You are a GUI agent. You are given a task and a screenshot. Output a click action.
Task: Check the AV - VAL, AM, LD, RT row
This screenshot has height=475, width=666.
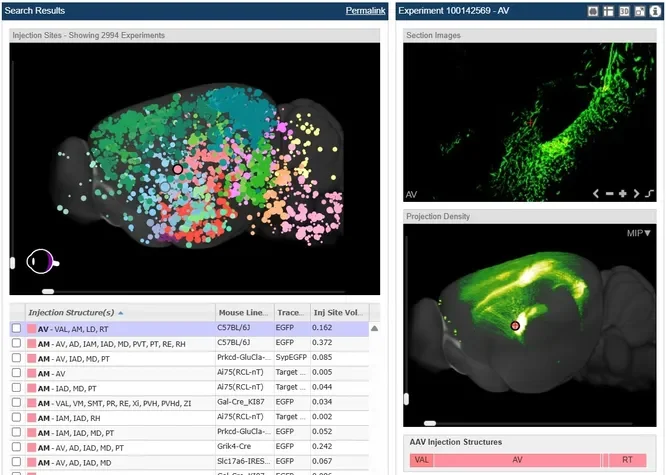coord(16,328)
